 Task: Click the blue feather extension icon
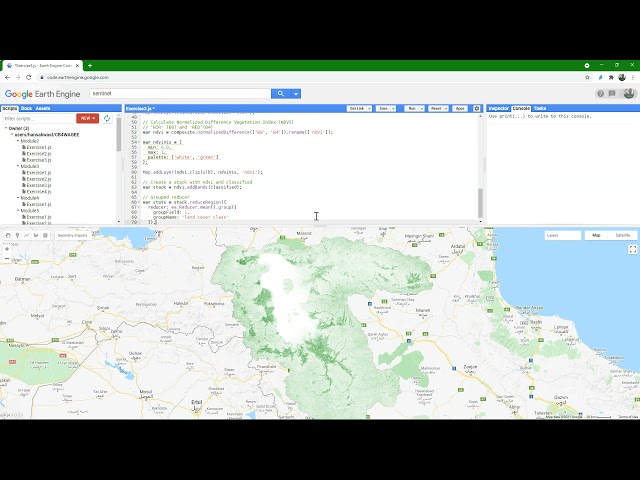pyautogui.click(x=600, y=78)
